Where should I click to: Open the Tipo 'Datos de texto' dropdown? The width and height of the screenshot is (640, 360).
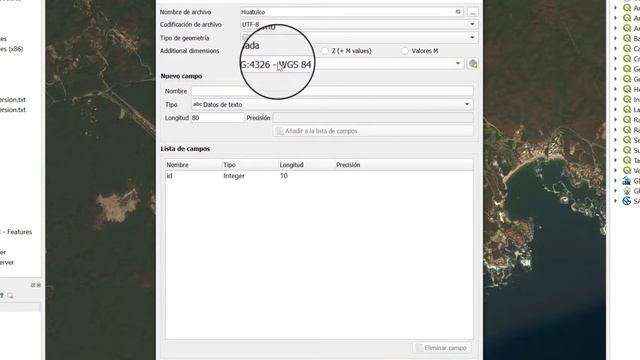pyautogui.click(x=332, y=104)
